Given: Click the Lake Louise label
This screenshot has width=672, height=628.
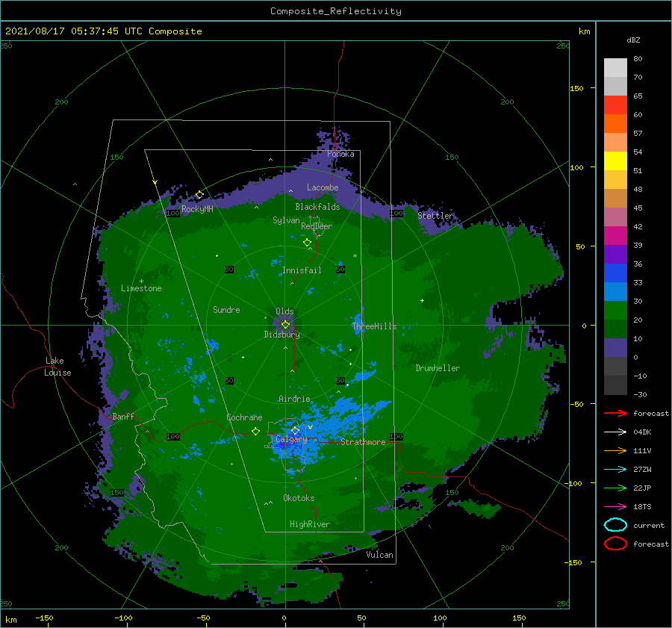Looking at the screenshot, I should [x=57, y=367].
